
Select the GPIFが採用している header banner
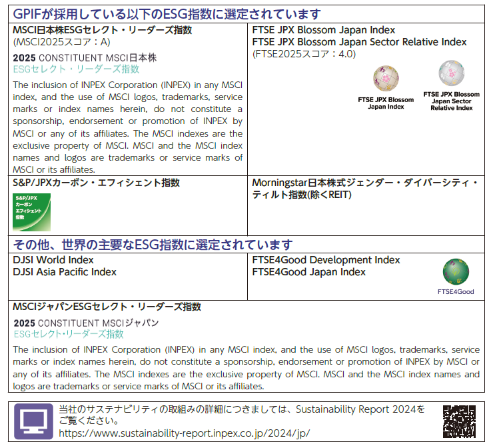click(167, 14)
